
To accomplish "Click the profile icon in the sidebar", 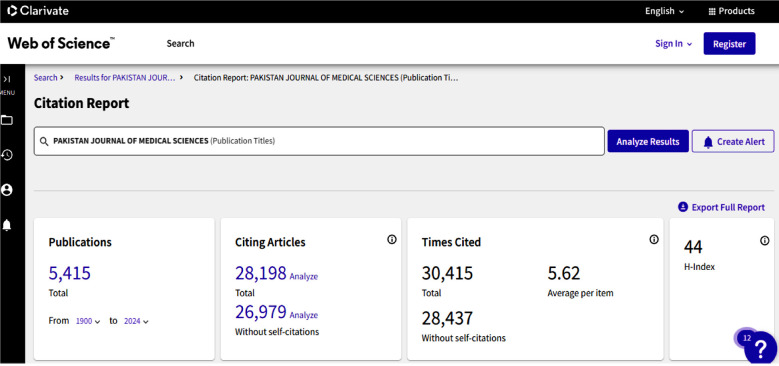I will (x=7, y=190).
